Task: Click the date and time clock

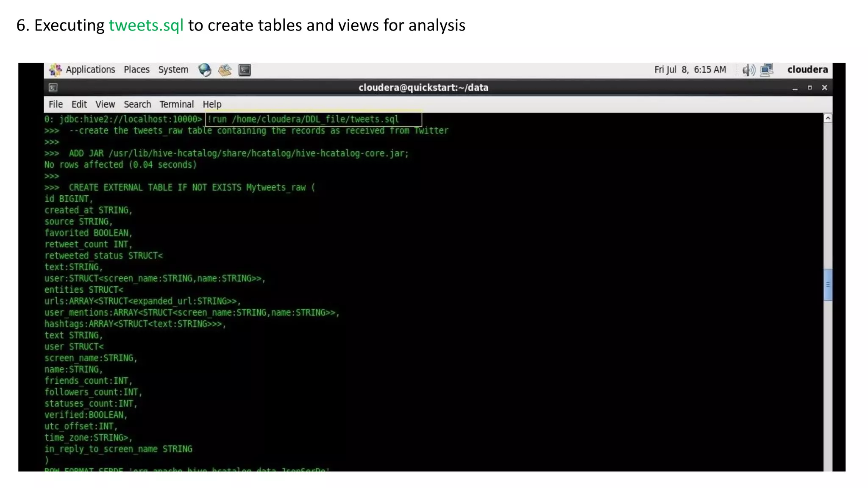Action: 690,69
